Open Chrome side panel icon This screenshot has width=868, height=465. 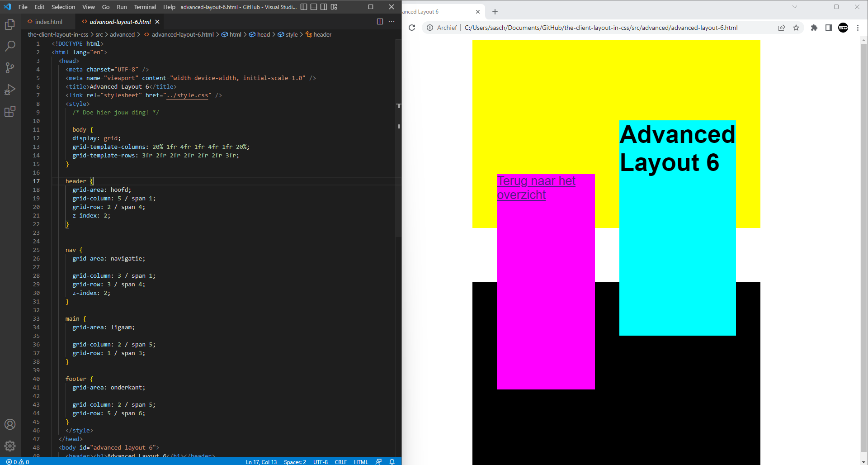click(829, 28)
